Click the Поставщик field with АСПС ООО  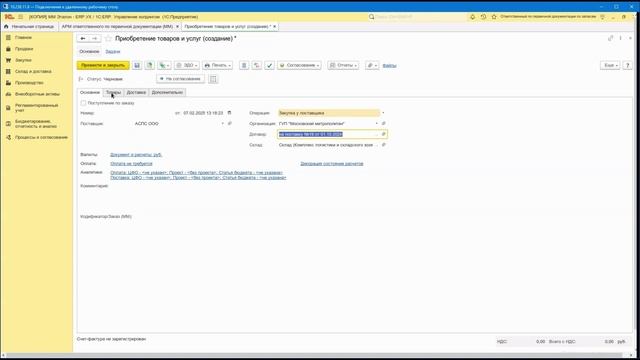pos(178,123)
